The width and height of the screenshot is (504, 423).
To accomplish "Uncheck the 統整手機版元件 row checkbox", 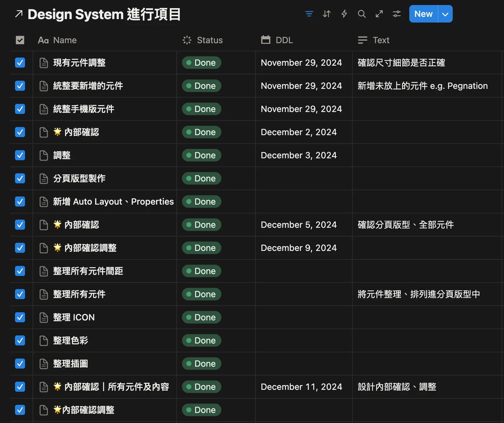I will (20, 109).
